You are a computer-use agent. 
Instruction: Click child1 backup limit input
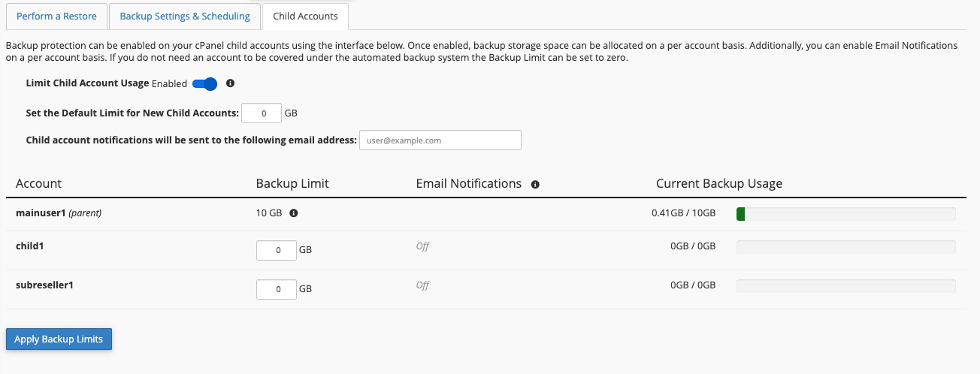[x=276, y=250]
